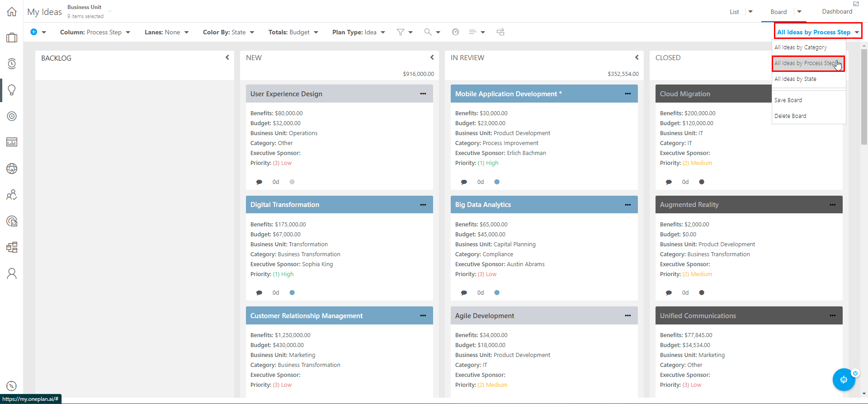Open the chat assistant bubble button
Screen dimensions: 868x404
(x=843, y=380)
